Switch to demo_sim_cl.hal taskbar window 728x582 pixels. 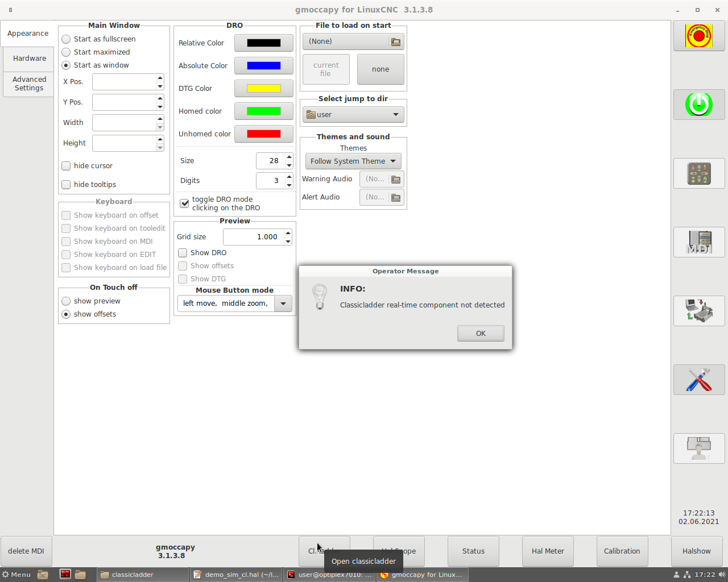[x=236, y=575]
